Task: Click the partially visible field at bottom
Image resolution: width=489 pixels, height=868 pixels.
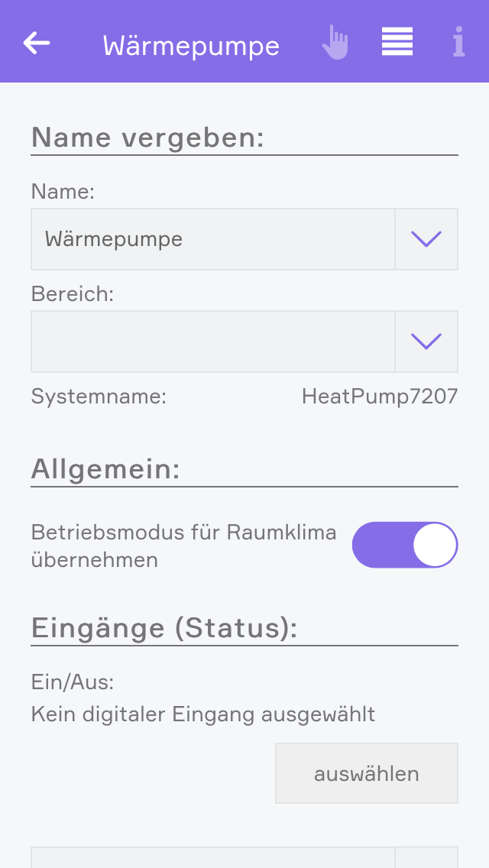Action: tap(212, 857)
